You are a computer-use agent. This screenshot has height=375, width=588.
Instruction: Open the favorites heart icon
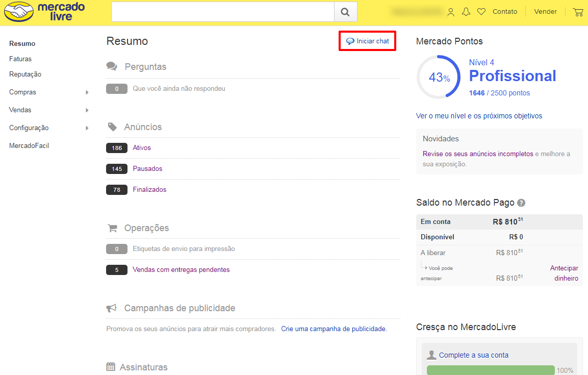coord(481,12)
